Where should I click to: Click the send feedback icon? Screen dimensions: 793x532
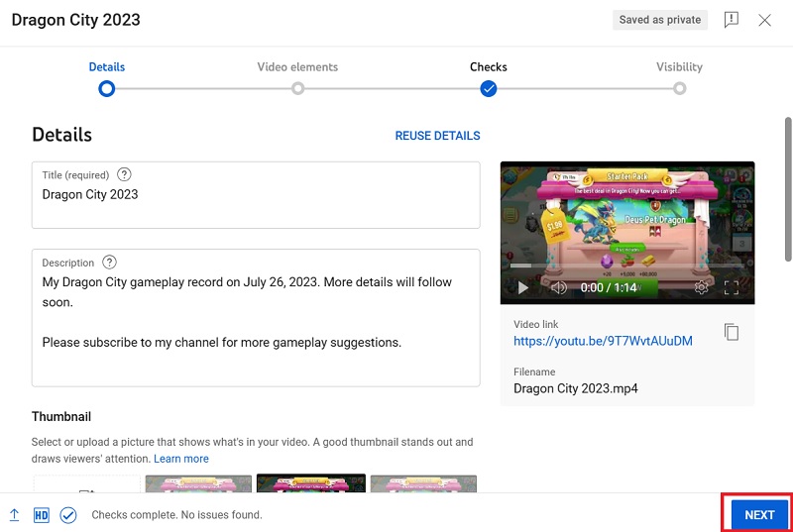tap(732, 20)
